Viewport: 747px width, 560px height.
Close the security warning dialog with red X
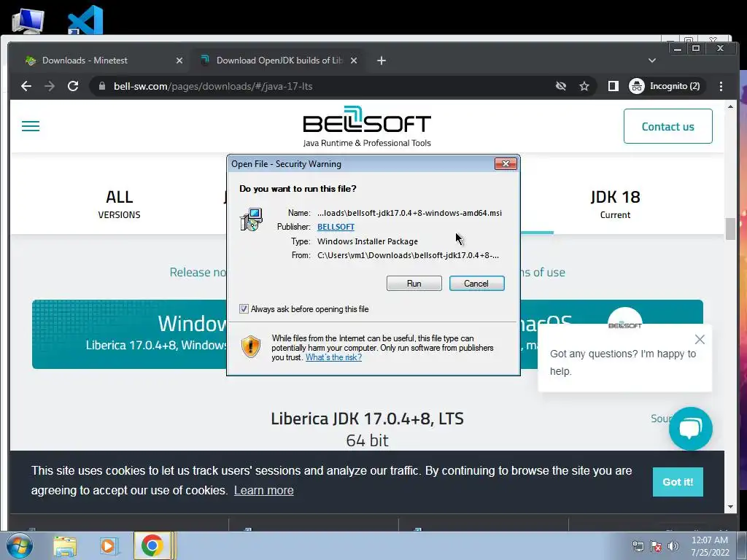pyautogui.click(x=506, y=164)
